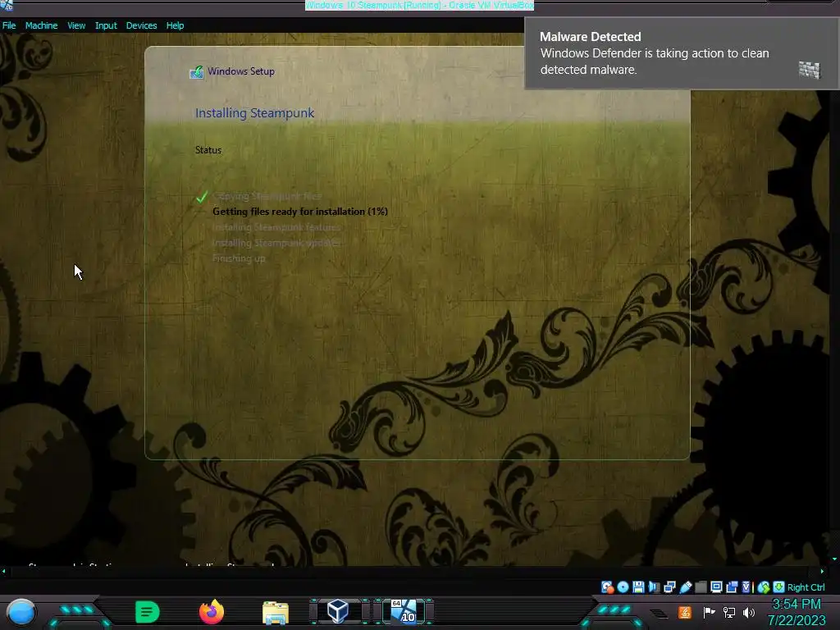Click the Windows Defender icon in notification

pyautogui.click(x=809, y=70)
